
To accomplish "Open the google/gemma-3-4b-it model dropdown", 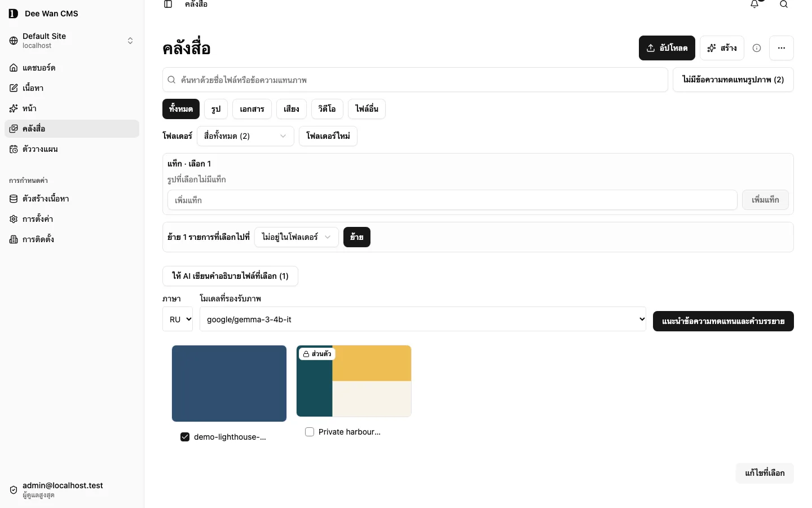I will tap(423, 319).
